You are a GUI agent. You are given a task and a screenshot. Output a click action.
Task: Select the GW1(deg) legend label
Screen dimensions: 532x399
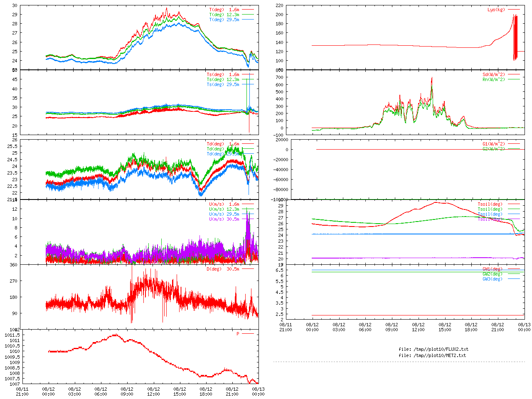pyautogui.click(x=492, y=269)
